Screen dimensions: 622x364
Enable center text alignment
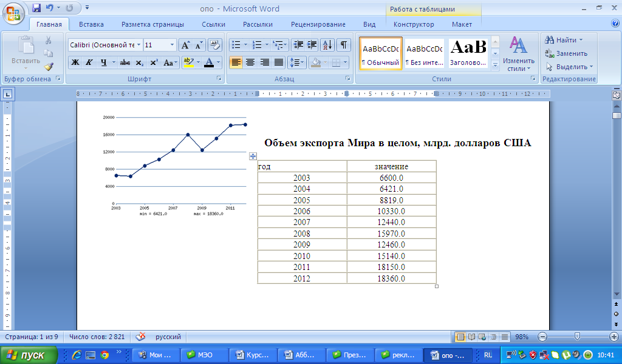(x=250, y=62)
